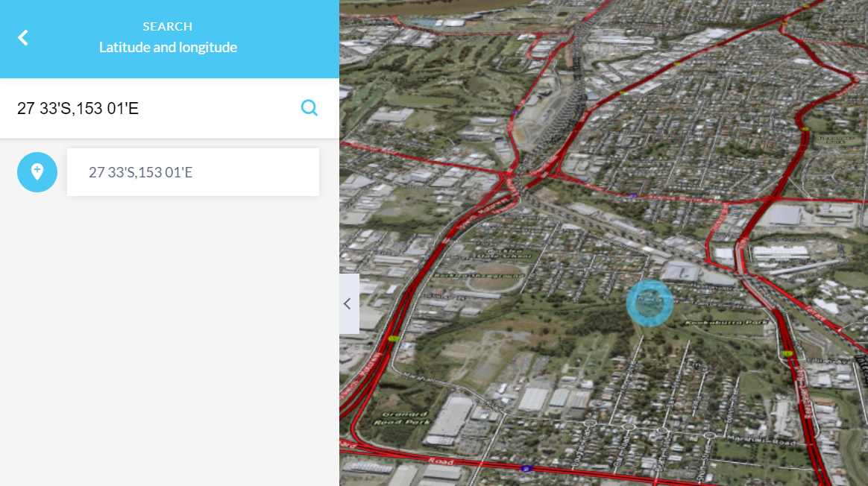
Task: Click the blue location pin icon
Action: coord(37,172)
